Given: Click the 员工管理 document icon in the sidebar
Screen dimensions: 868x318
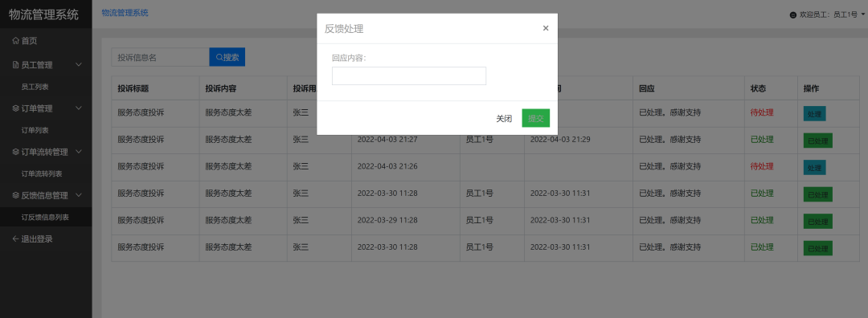Looking at the screenshot, I should (15, 65).
